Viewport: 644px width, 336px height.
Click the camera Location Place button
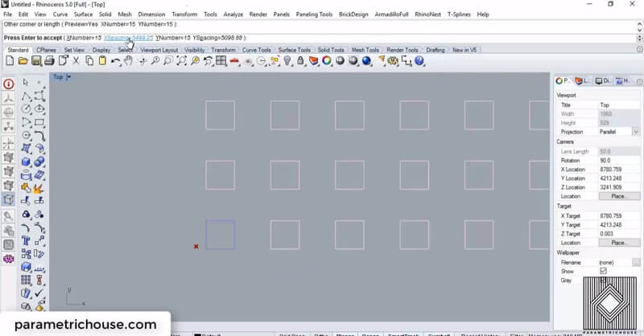(618, 196)
